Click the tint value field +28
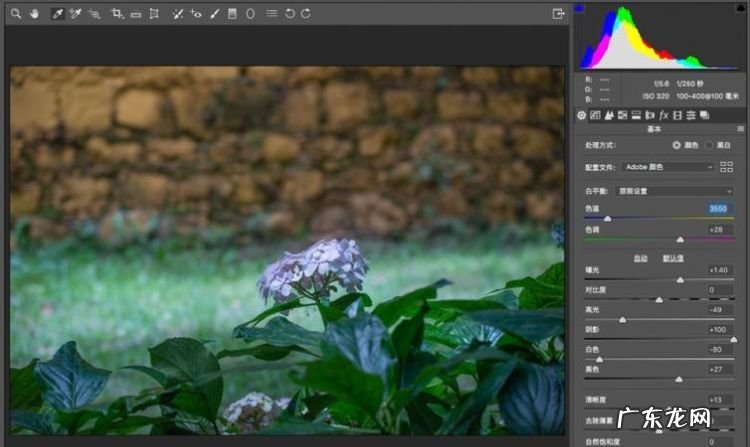The image size is (750, 447). 719,229
